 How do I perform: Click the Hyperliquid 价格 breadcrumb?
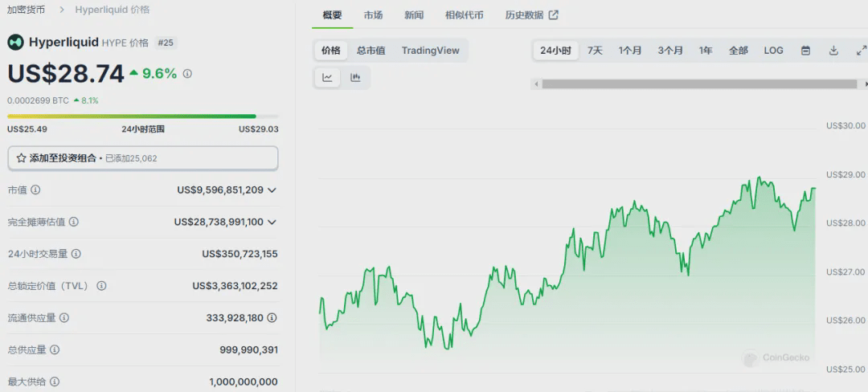coord(113,10)
